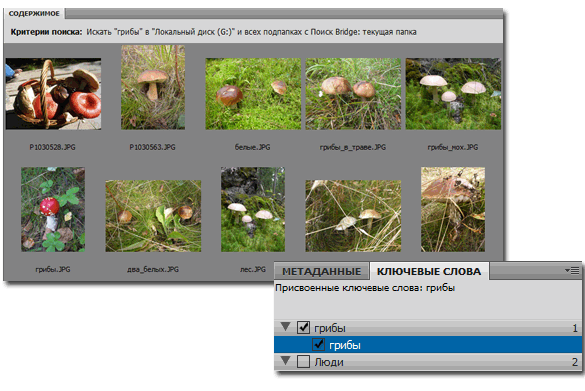Select the bottom-row dry grass mushrooms thumbnail
Viewport: 585px width, 391px height.
pyautogui.click(x=353, y=216)
